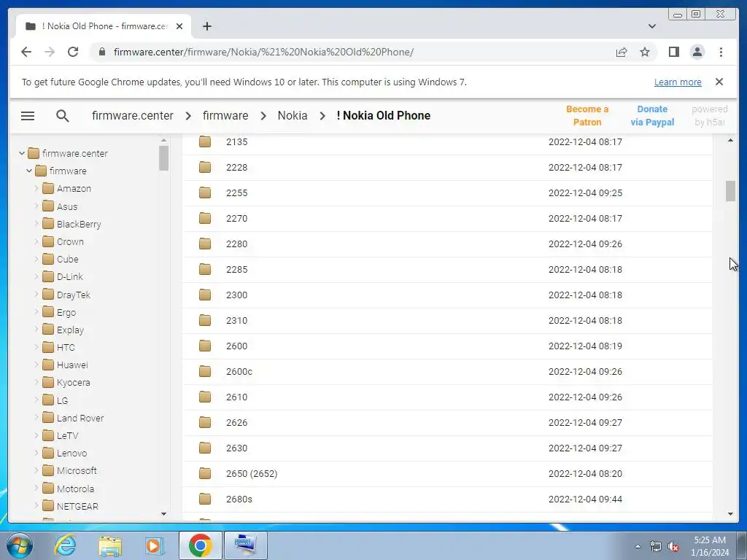The width and height of the screenshot is (747, 560).
Task: Open the 2630 folder entry
Action: 447,448
